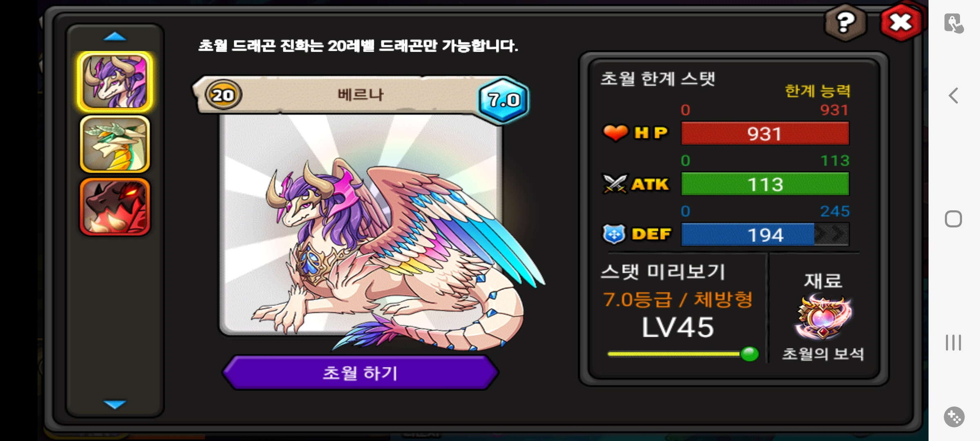Select the red-black dragon portrait
This screenshot has height=441, width=980.
point(115,207)
